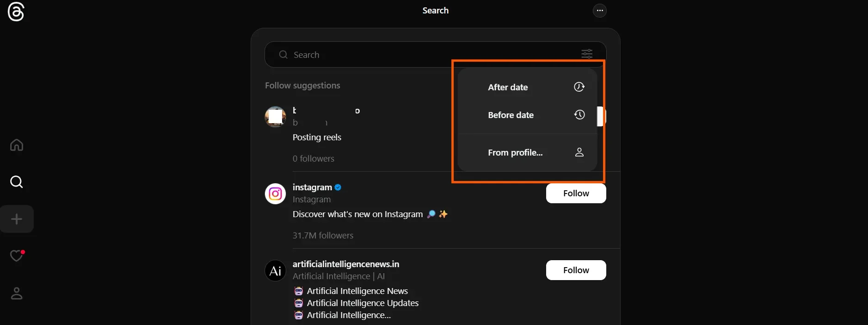Select the Before date filter option
868x325 pixels.
point(511,115)
